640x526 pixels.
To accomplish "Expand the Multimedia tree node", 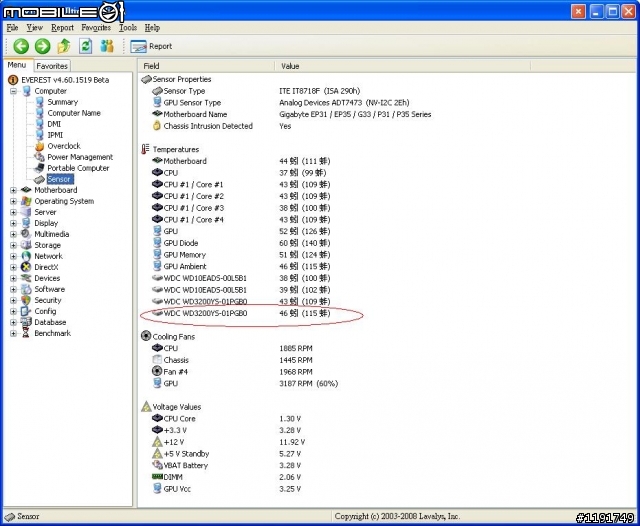I will click(x=13, y=234).
